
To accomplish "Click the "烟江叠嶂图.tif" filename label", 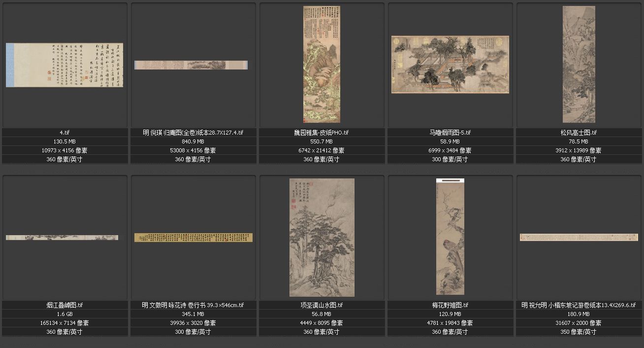I will coord(64,305).
